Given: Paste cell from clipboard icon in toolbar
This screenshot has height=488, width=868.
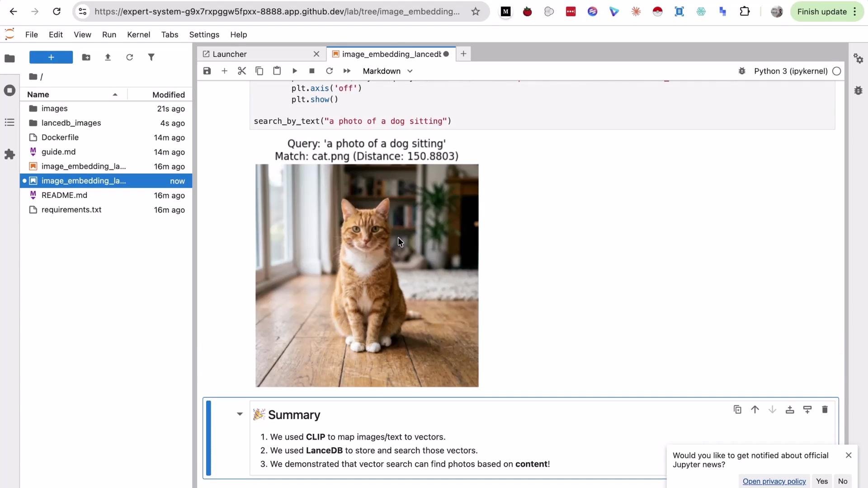Looking at the screenshot, I should [277, 71].
